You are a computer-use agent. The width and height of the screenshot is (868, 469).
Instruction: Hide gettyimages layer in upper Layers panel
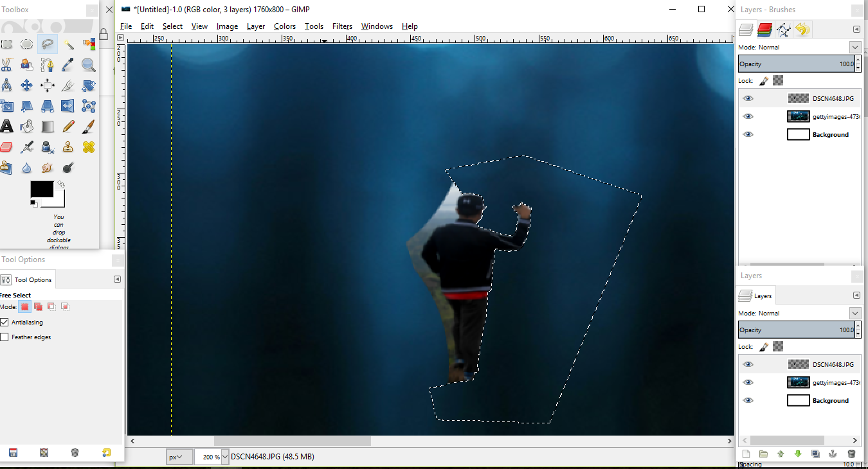point(748,116)
